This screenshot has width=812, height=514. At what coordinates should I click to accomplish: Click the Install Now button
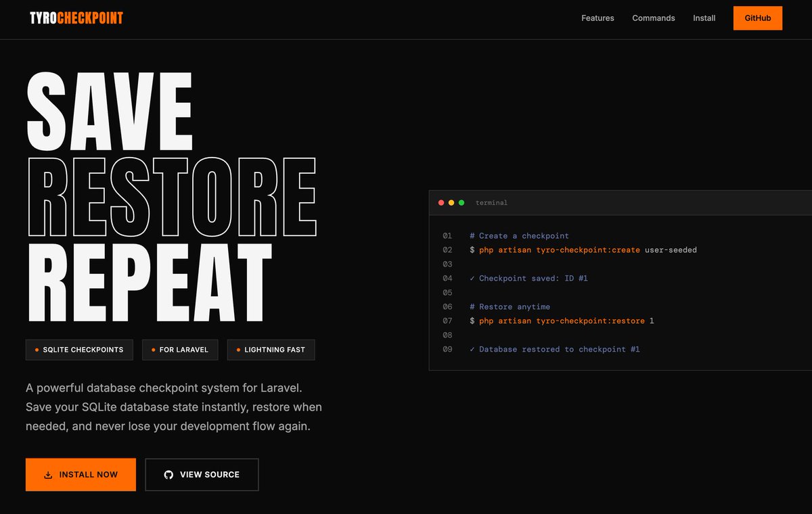81,475
